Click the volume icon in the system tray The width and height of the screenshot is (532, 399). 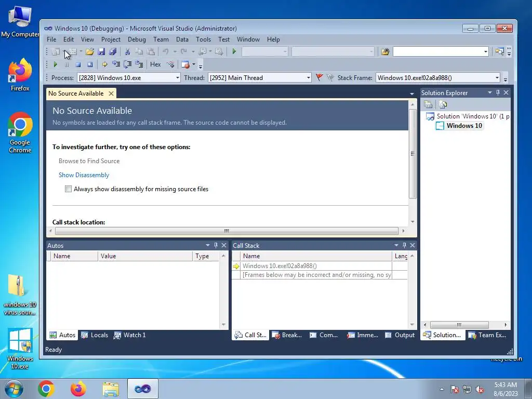tap(480, 390)
